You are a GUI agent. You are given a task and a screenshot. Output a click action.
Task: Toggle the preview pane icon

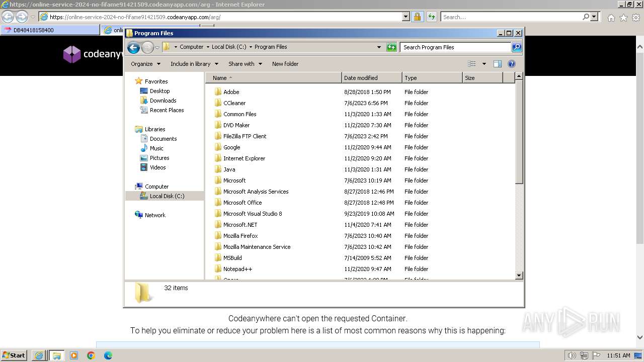[x=498, y=64]
